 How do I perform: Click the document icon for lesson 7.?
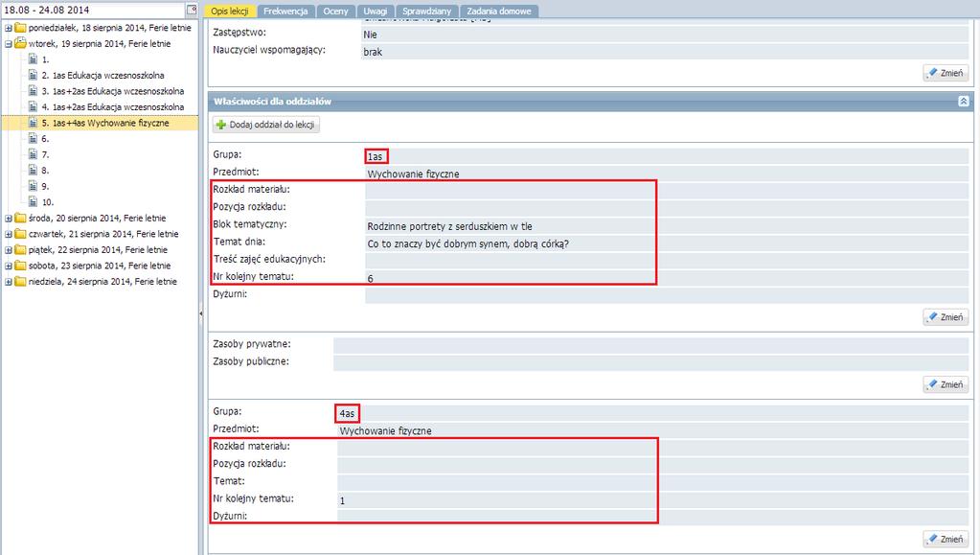pos(34,154)
